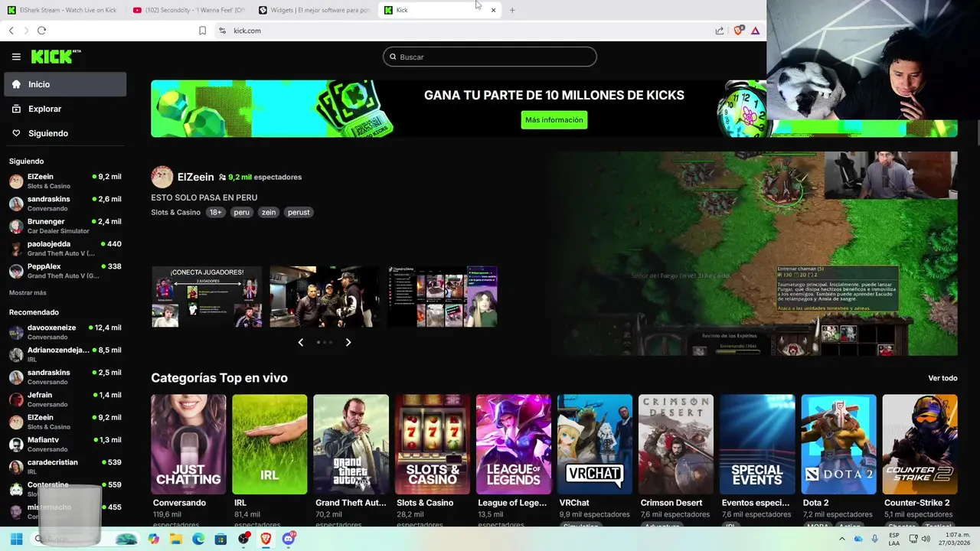
Task: Open Discord from the taskbar
Action: pyautogui.click(x=289, y=539)
